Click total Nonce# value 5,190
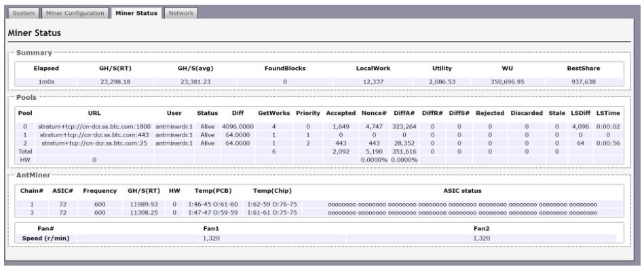The image size is (644, 269). point(374,151)
